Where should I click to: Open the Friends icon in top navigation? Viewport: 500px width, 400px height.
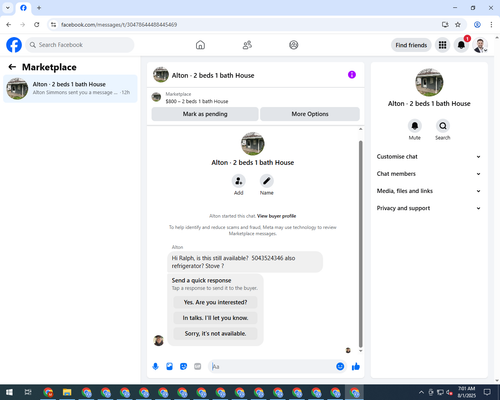(247, 45)
